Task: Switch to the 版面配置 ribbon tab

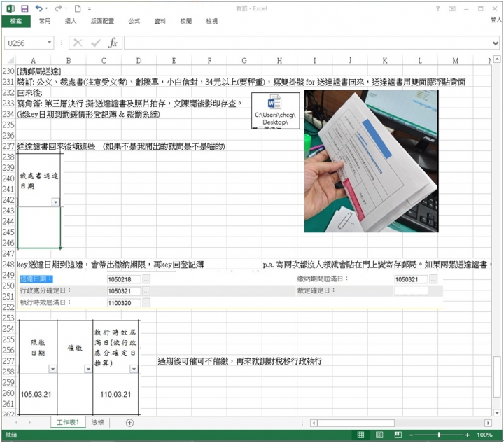Action: pyautogui.click(x=102, y=21)
